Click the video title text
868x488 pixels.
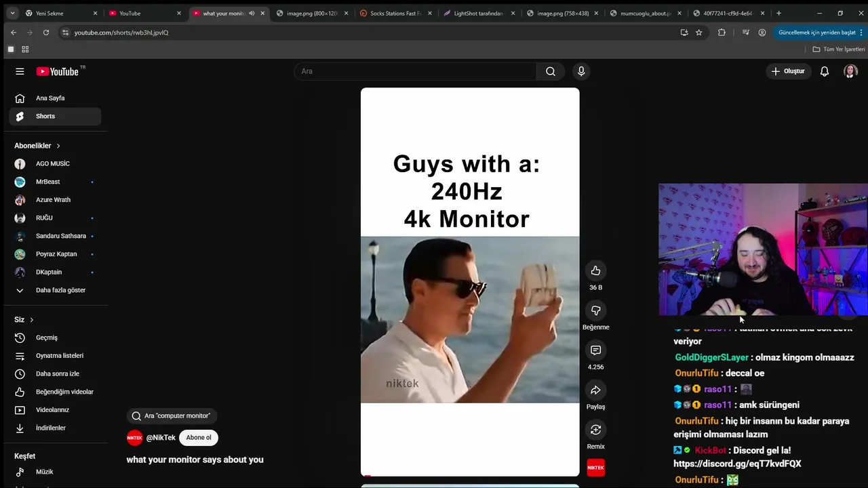[195, 460]
